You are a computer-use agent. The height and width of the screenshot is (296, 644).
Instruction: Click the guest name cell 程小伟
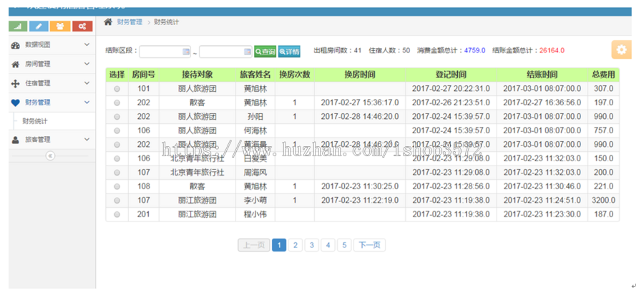[x=255, y=214]
